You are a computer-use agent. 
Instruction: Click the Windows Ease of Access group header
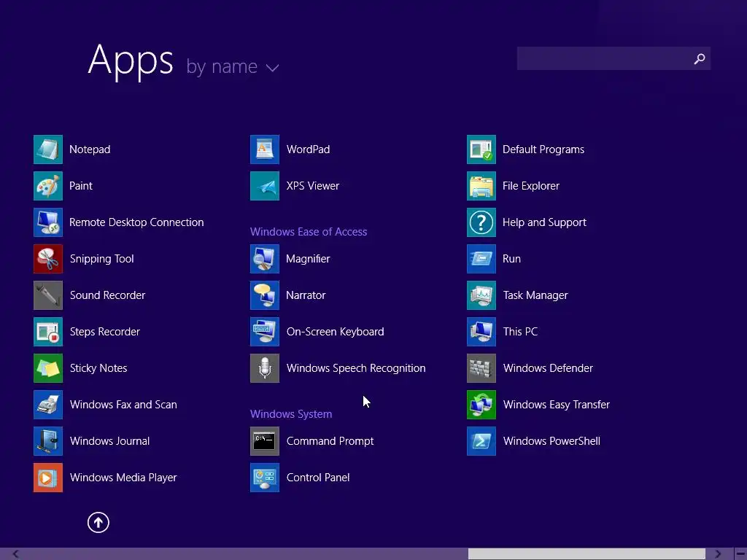[x=309, y=232]
